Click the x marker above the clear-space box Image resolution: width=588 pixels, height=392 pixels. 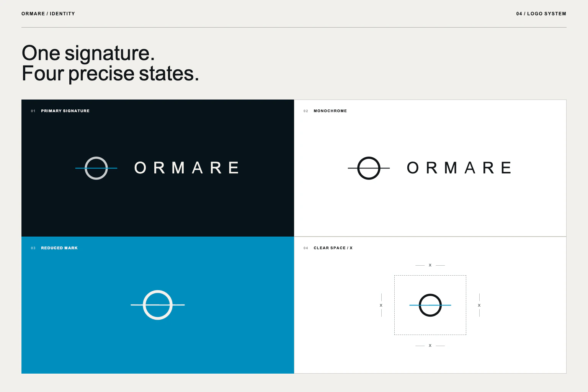pyautogui.click(x=430, y=265)
